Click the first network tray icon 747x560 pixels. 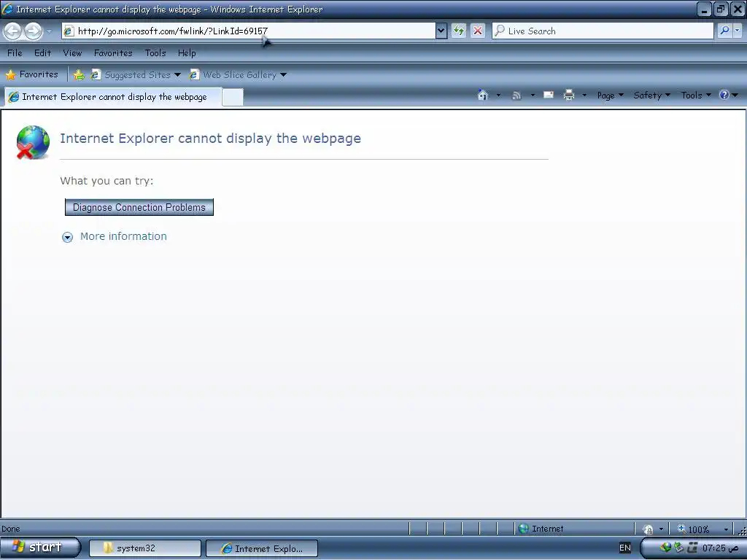point(665,548)
